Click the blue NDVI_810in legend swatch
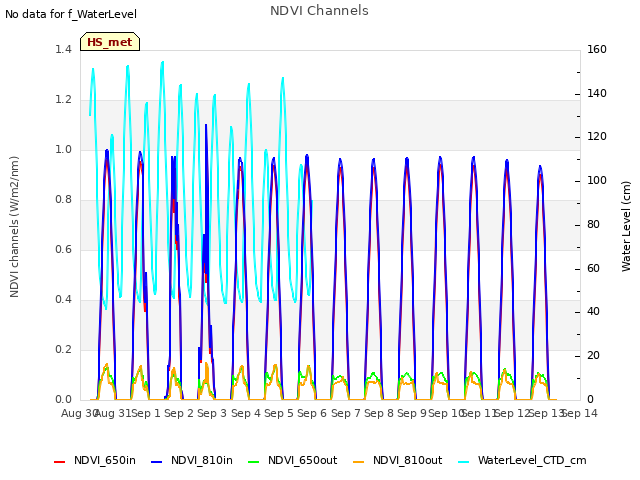The height and width of the screenshot is (480, 640). tap(156, 462)
